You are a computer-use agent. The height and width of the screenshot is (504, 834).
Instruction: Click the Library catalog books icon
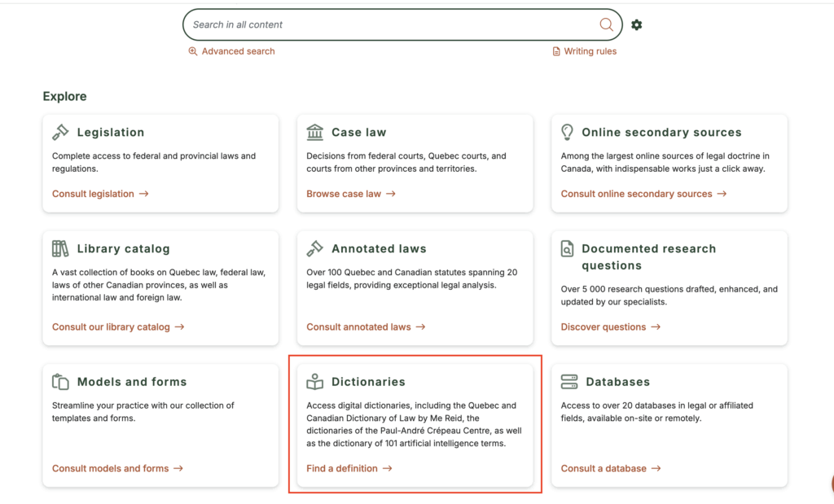point(61,248)
